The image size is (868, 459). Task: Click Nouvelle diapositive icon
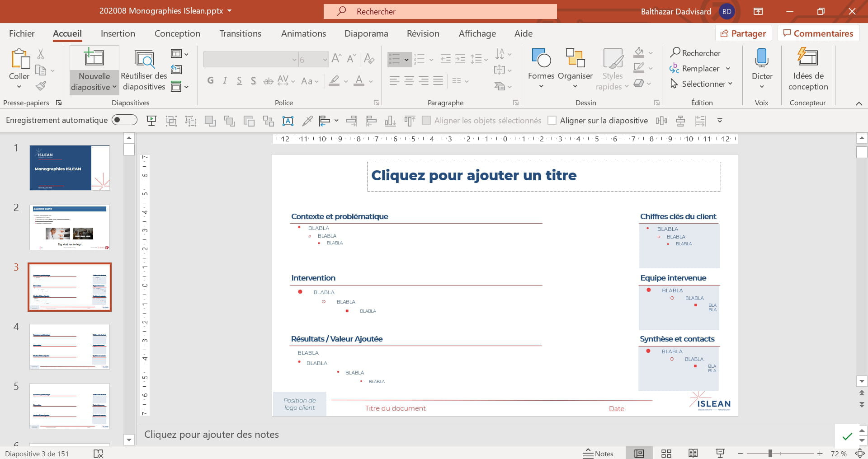pyautogui.click(x=94, y=57)
